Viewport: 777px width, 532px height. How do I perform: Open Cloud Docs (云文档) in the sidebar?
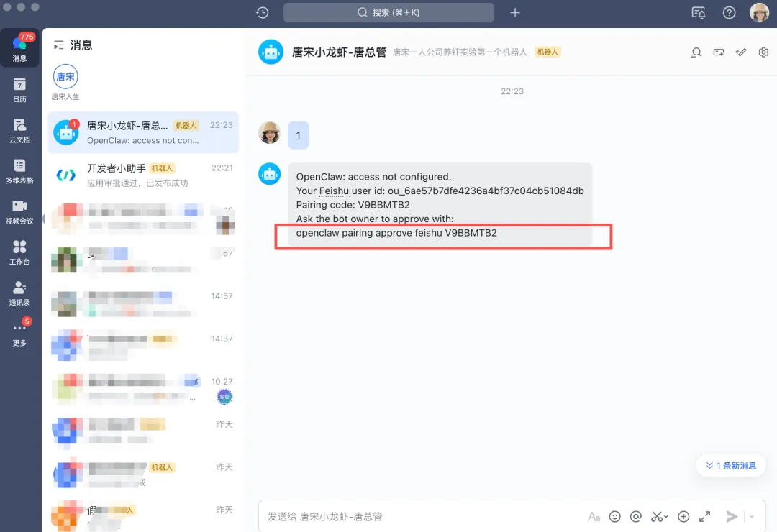tap(19, 131)
